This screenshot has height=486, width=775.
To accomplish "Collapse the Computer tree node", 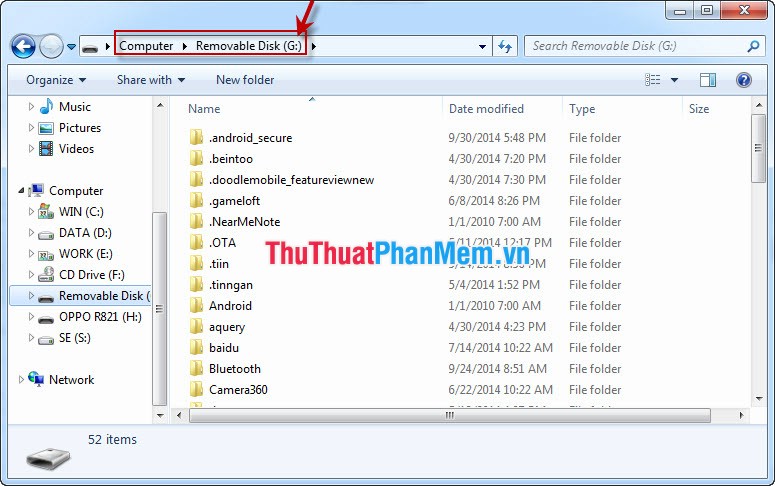I will coord(21,190).
